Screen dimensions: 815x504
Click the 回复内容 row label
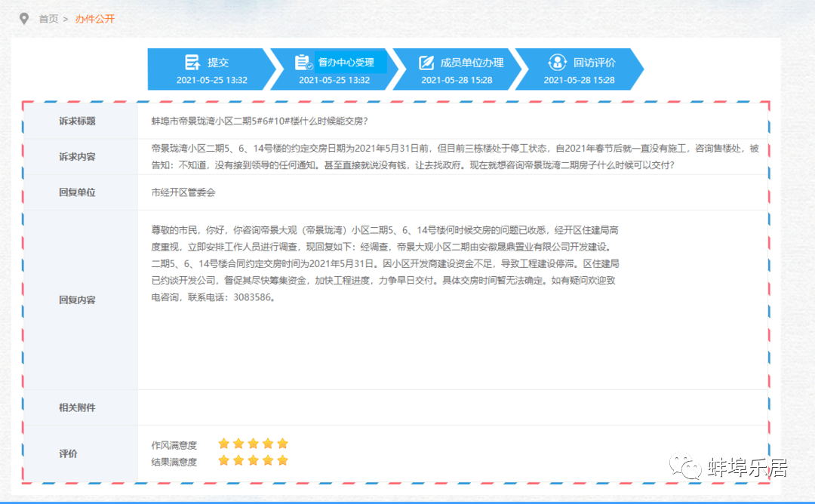pos(78,300)
